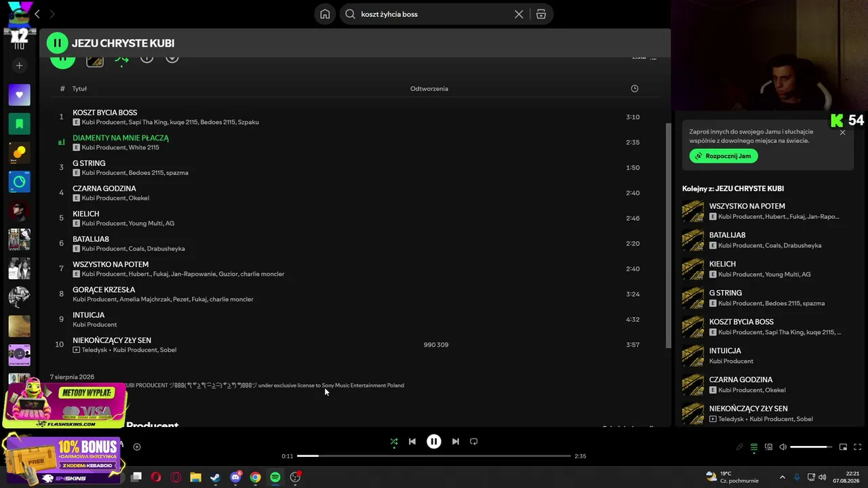Dismiss the Jam invitation banner
This screenshot has height=488, width=868.
pos(842,133)
